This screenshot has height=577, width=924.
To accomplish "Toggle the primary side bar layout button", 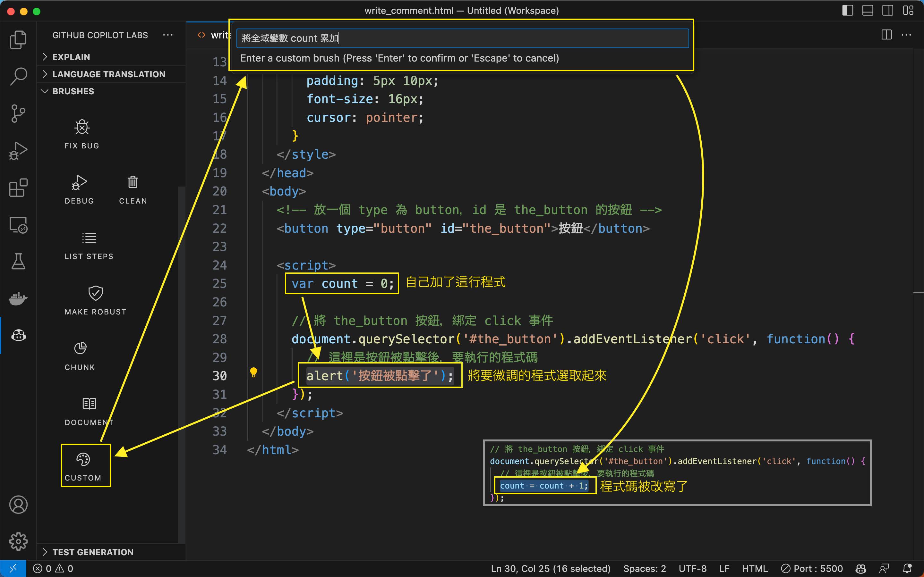I will click(847, 10).
